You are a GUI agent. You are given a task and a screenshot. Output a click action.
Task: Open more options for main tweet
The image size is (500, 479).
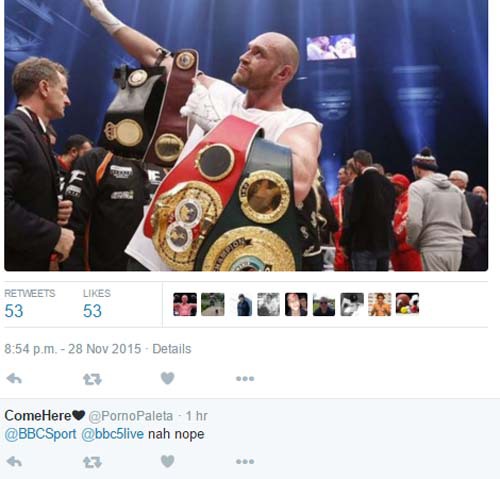(x=245, y=379)
